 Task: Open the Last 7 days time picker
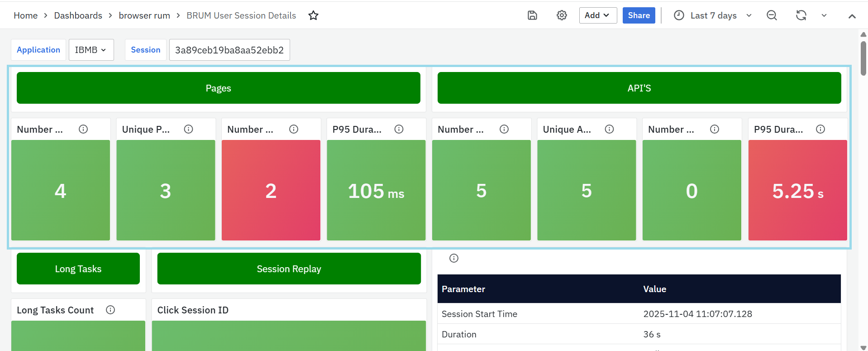pyautogui.click(x=713, y=15)
